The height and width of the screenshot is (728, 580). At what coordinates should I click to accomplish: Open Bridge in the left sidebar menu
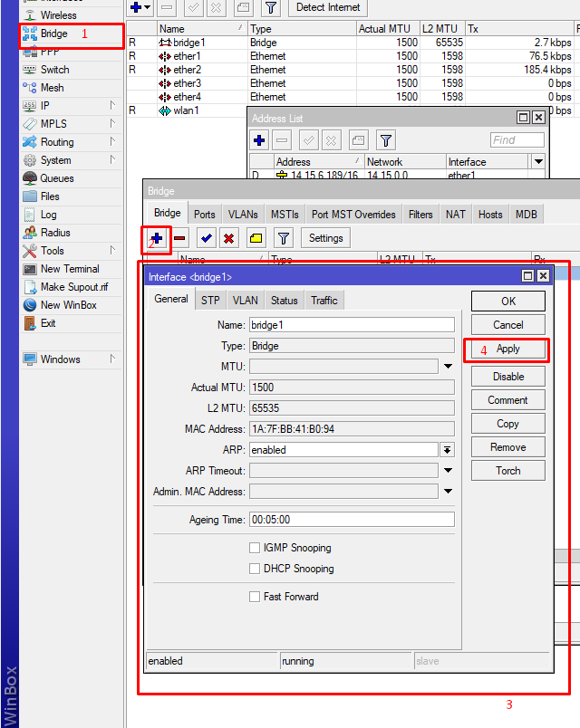53,34
